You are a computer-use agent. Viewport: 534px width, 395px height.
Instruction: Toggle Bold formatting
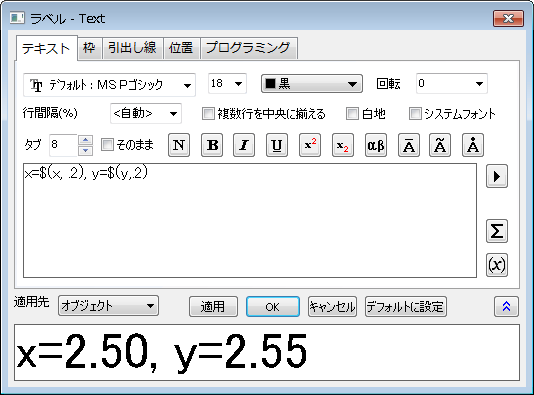click(212, 145)
